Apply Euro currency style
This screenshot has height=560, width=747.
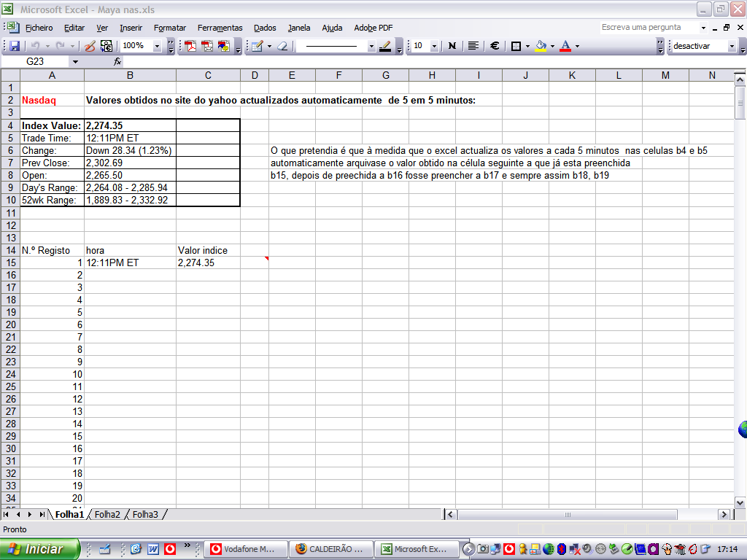click(495, 46)
